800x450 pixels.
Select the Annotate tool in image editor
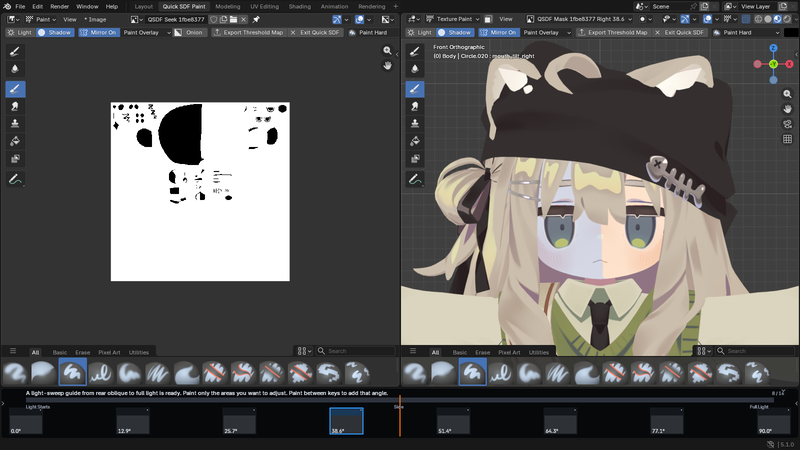[x=15, y=179]
